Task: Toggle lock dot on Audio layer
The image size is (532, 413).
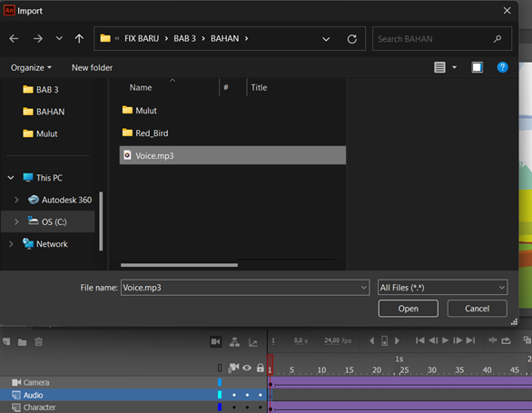Action: (261, 395)
